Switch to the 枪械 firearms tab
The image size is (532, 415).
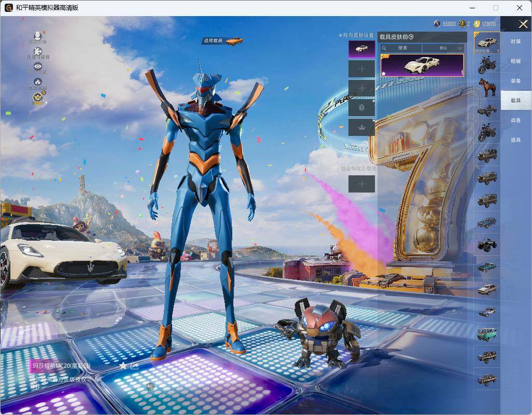(x=516, y=61)
